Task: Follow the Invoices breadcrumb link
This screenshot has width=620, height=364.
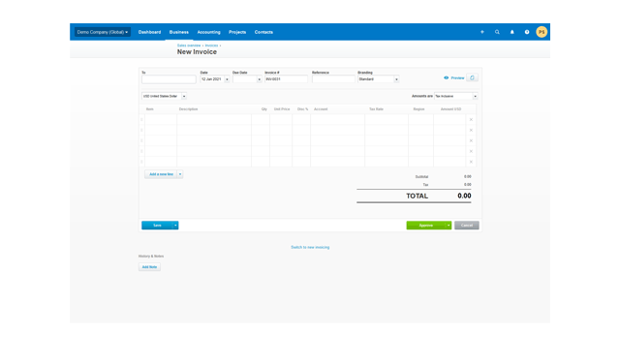Action: click(211, 45)
